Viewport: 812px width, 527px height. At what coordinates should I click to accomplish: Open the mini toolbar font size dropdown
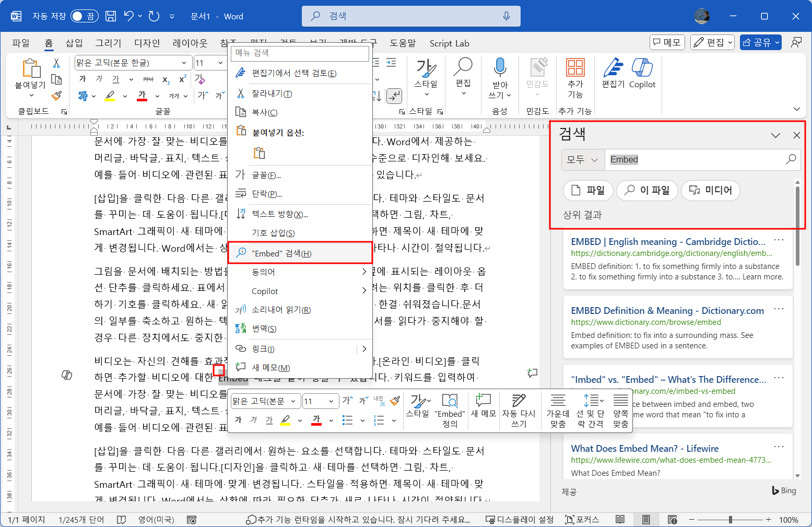tap(331, 401)
